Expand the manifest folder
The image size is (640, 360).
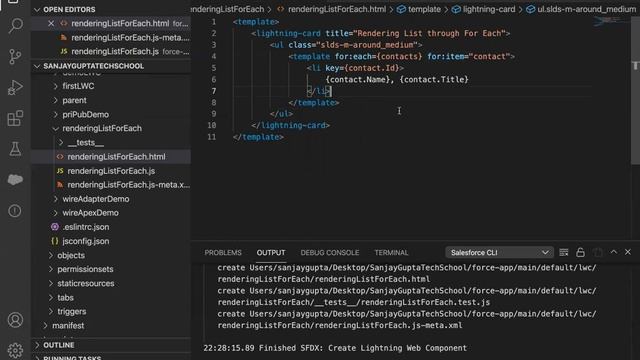click(45, 325)
